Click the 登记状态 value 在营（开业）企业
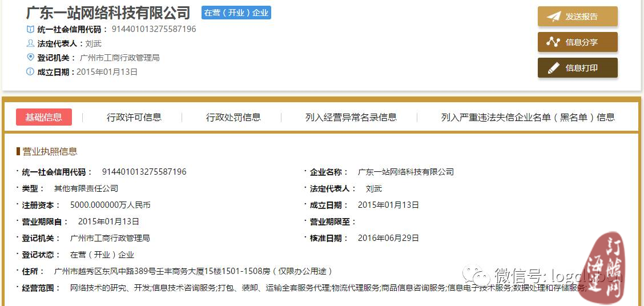The height and width of the screenshot is (306, 644). 102,255
